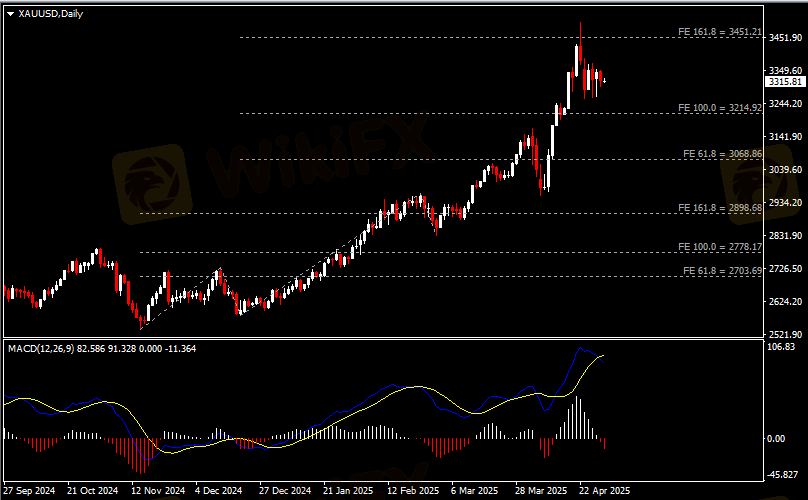The image size is (808, 500).
Task: Click price axis value 2624.20
Action: (x=785, y=302)
